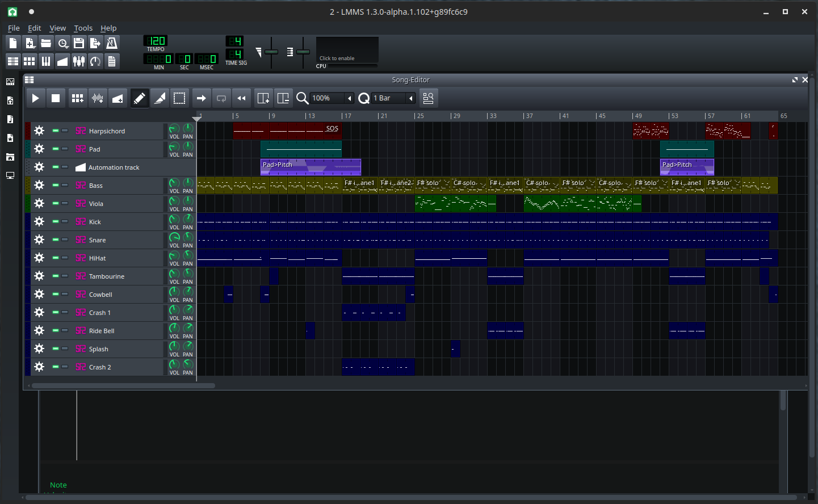Select the knife split tool
Screen dimensions: 818x504
(x=160, y=98)
